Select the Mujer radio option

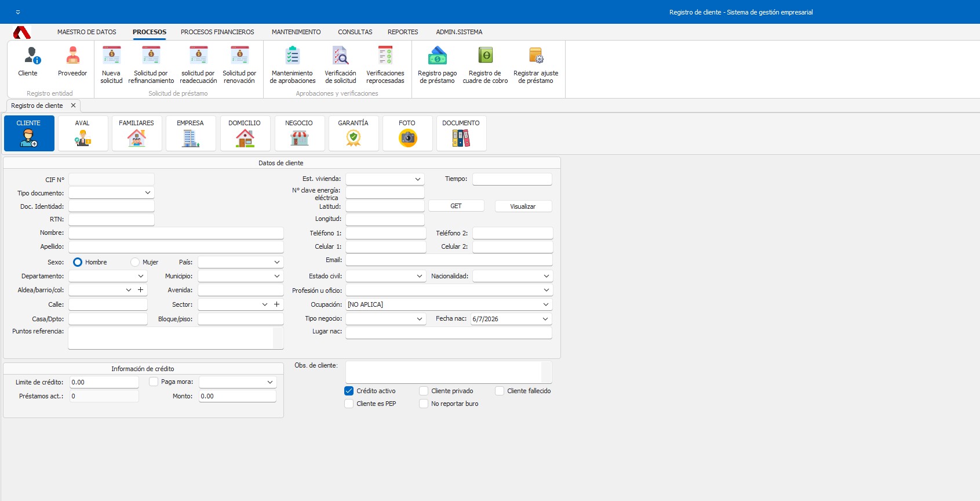pyautogui.click(x=135, y=262)
